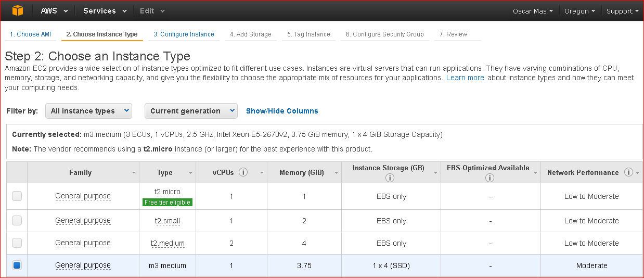Image resolution: width=644 pixels, height=278 pixels.
Task: Click Show/Hide Columns link
Action: 282,111
